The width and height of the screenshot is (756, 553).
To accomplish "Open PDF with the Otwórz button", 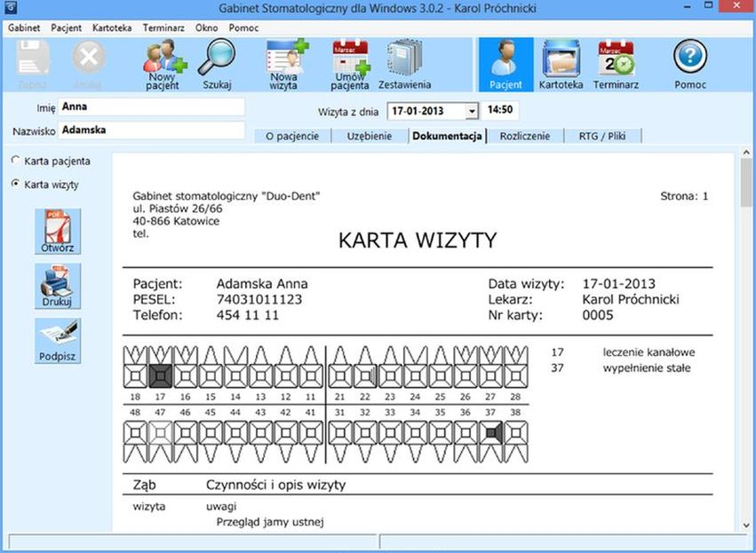I will click(x=57, y=232).
